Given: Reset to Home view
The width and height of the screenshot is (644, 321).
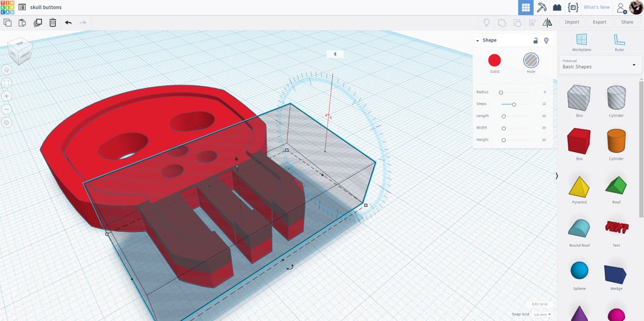Looking at the screenshot, I should (7, 70).
